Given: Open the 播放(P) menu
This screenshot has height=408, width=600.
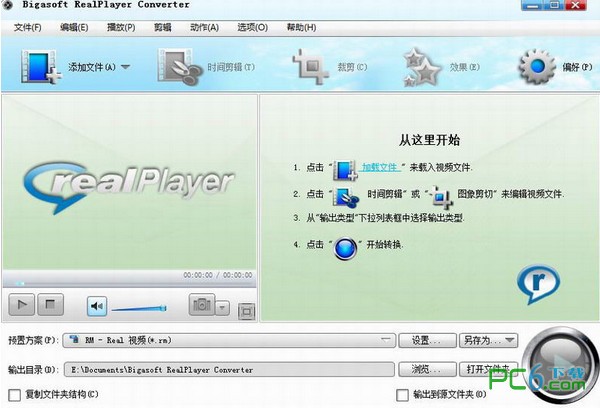Looking at the screenshot, I should coord(121,28).
